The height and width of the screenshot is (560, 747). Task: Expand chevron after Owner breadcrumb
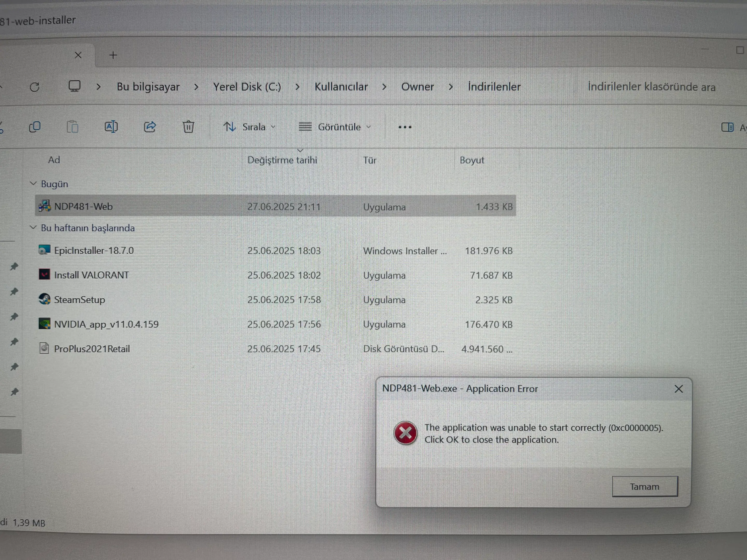point(451,87)
